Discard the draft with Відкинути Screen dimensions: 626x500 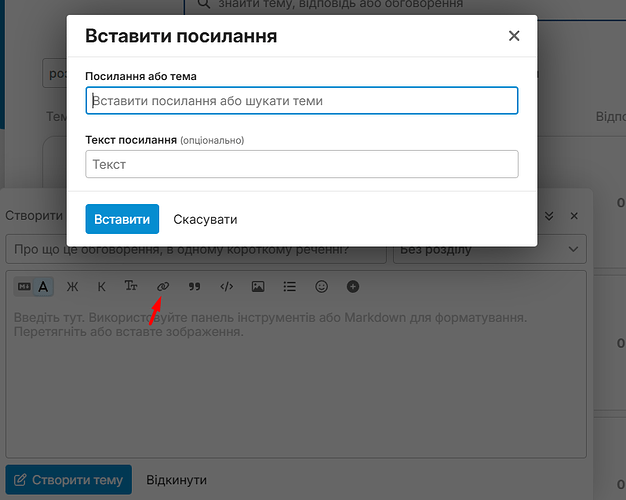coord(176,480)
